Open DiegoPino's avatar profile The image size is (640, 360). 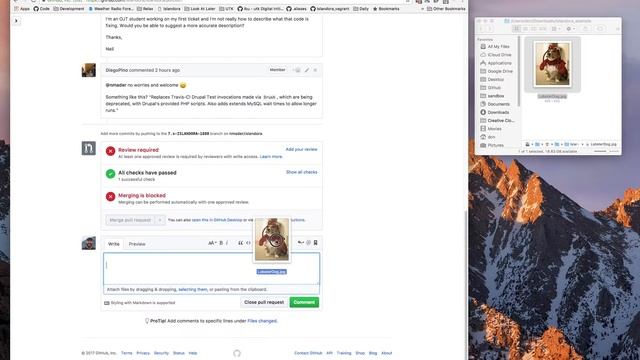click(89, 70)
